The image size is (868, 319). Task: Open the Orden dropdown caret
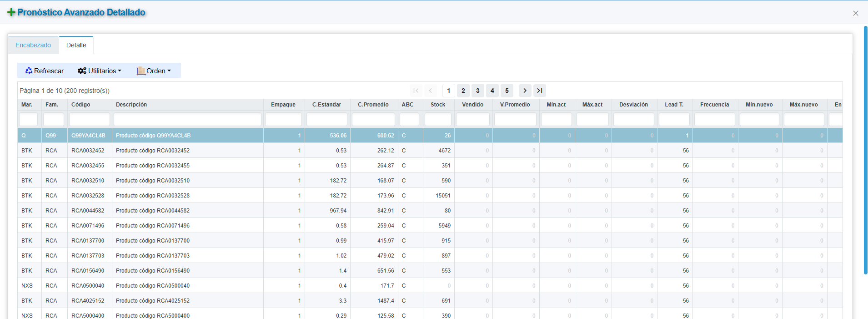[169, 71]
